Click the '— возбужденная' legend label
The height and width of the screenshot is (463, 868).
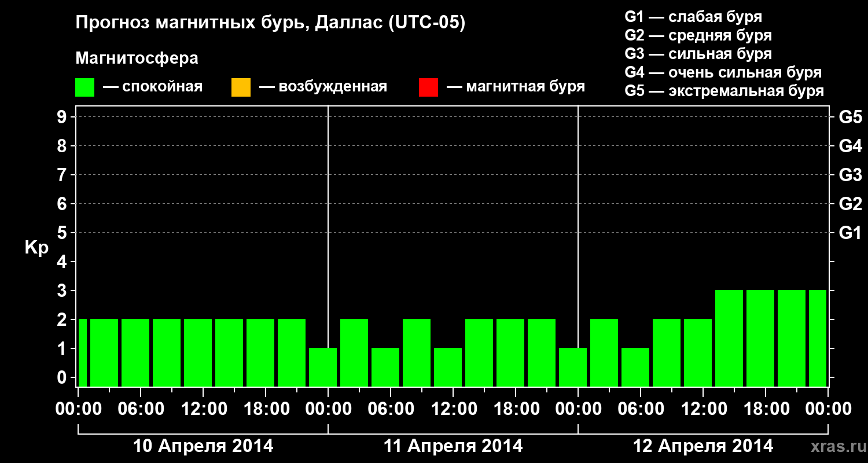point(323,87)
